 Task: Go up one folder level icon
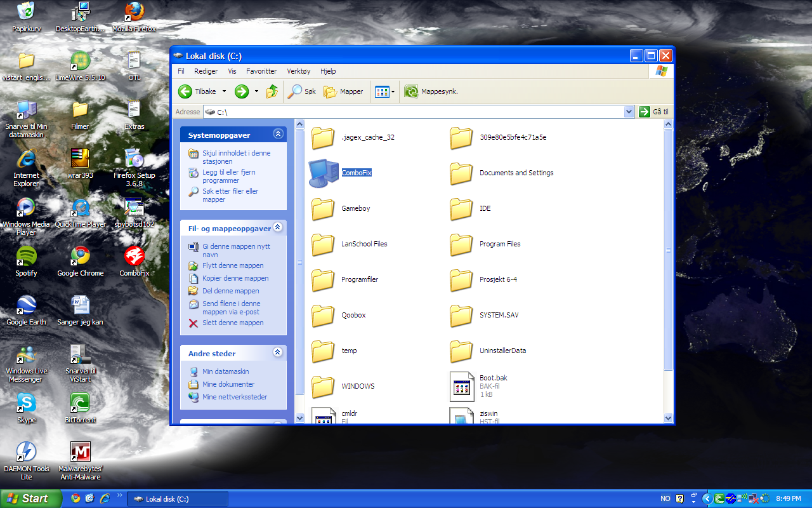click(272, 91)
